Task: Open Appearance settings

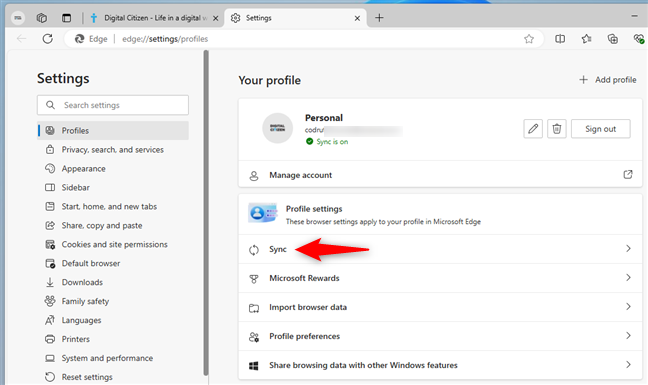Action: tap(113, 169)
